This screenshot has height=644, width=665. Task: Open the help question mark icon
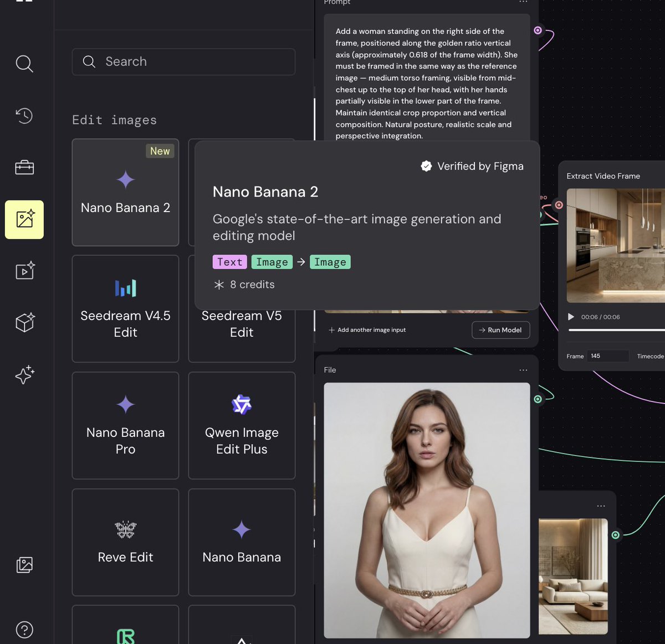24,630
